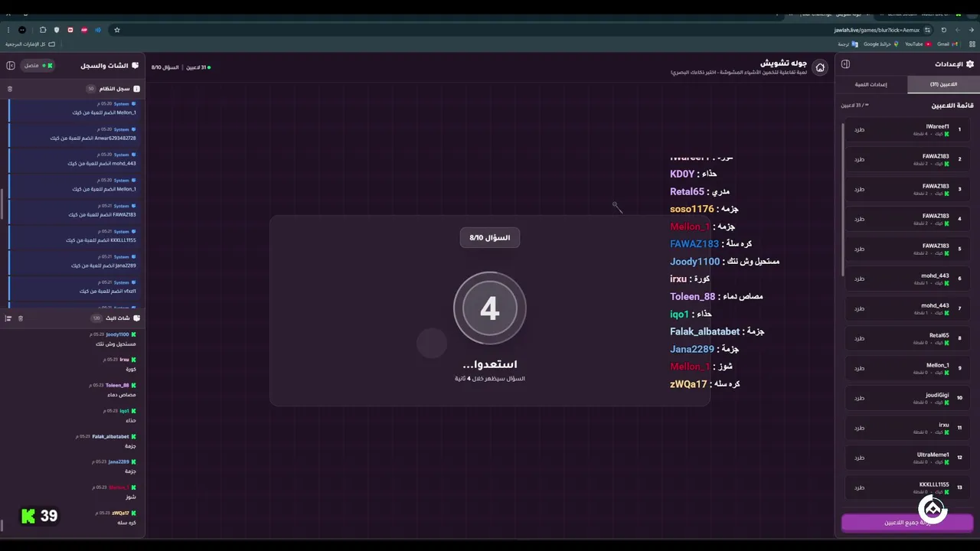Kick player IWareef1 with طرد

(859, 129)
